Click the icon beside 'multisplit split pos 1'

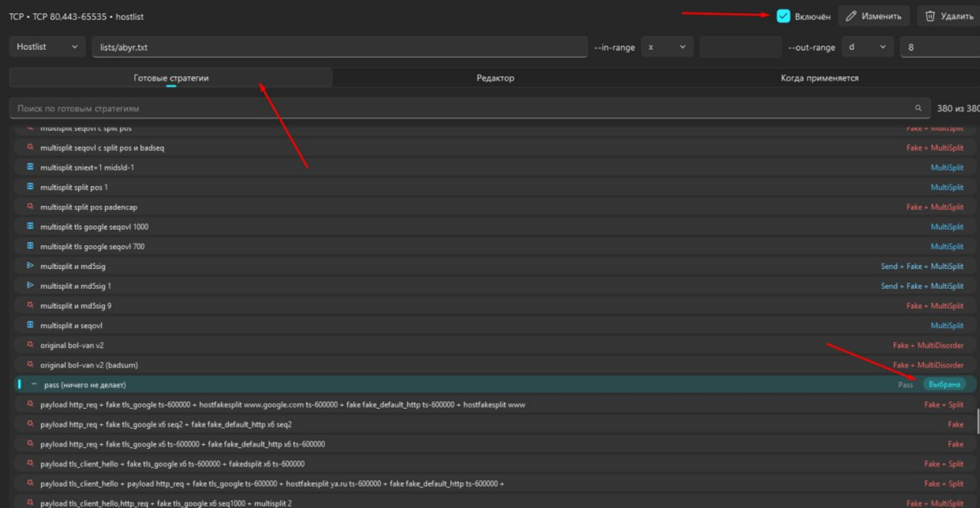(30, 187)
